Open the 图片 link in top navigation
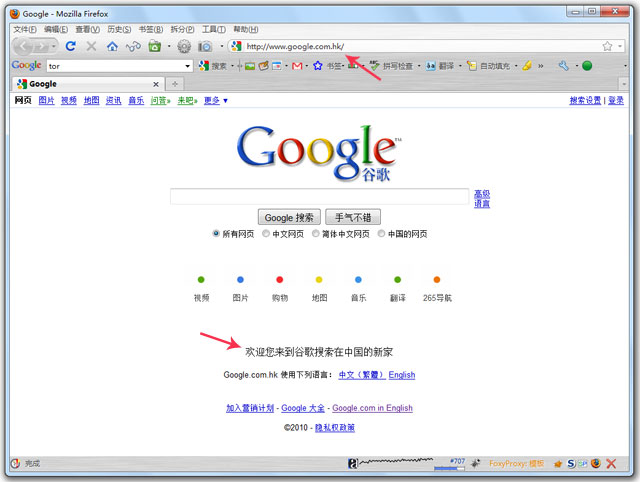The image size is (640, 482). (x=47, y=100)
